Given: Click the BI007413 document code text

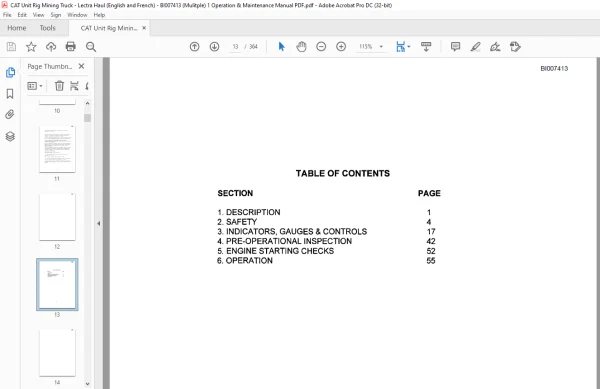Looking at the screenshot, I should pos(554,68).
